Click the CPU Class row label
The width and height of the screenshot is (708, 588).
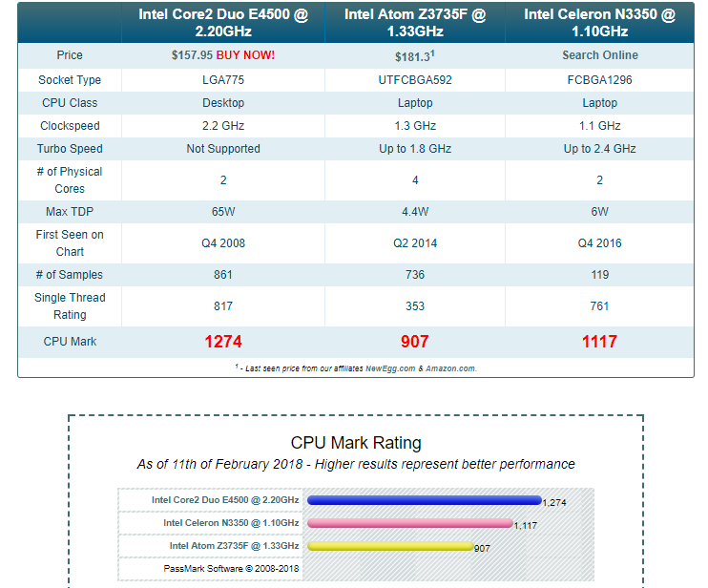tap(70, 103)
